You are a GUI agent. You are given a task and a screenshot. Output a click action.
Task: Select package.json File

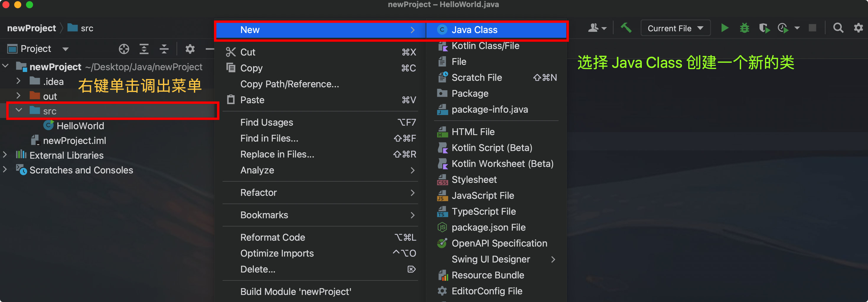(496, 227)
